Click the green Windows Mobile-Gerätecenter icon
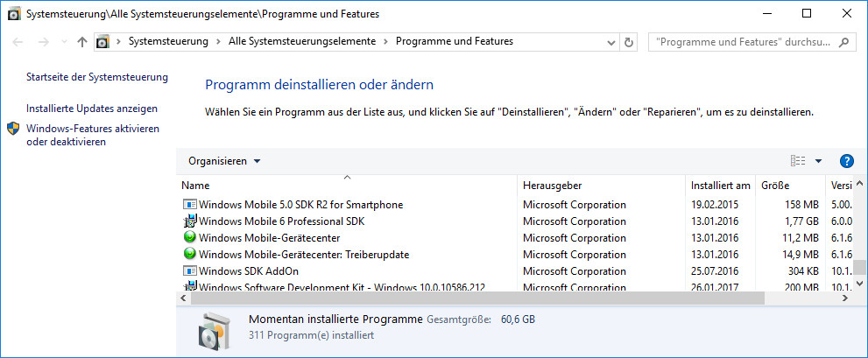Viewport: 868px width, 358px height. (x=190, y=238)
